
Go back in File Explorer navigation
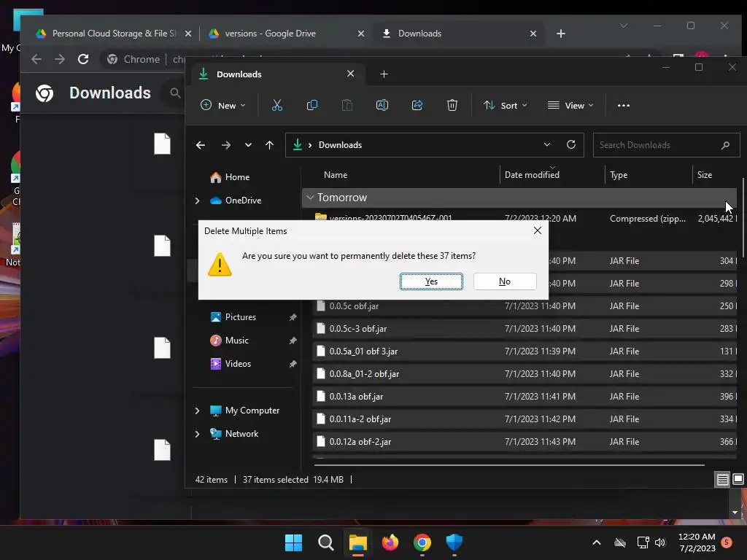pos(201,145)
